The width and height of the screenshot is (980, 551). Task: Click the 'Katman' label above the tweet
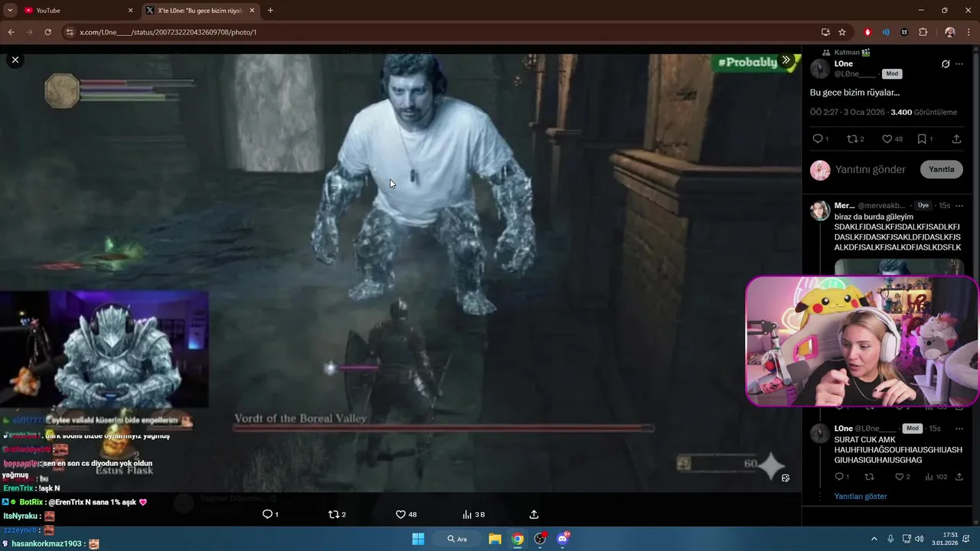[847, 52]
